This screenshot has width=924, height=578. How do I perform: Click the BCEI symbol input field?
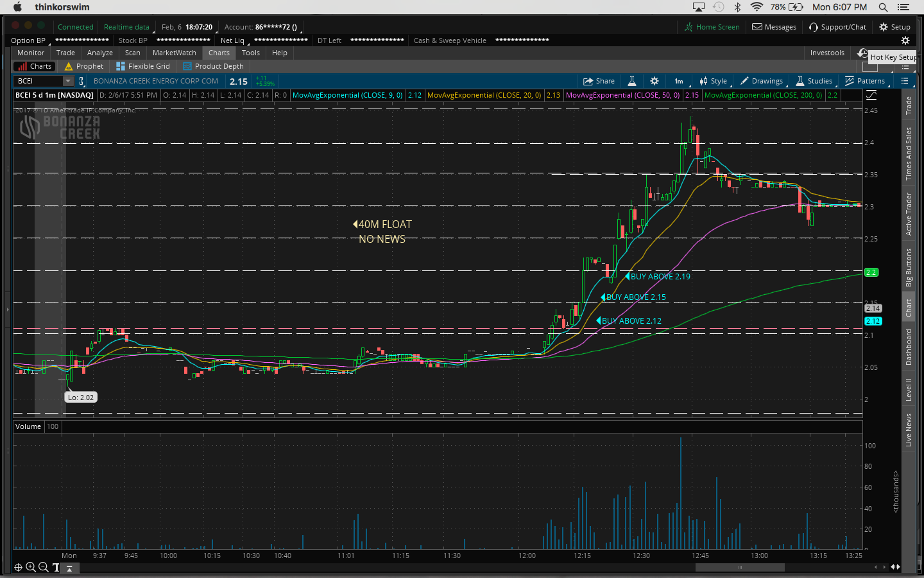click(x=38, y=81)
